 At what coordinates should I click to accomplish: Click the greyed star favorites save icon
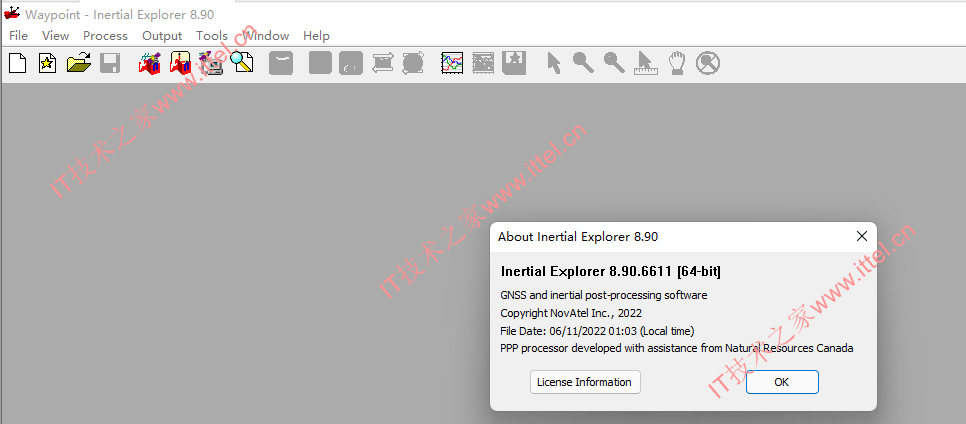514,63
